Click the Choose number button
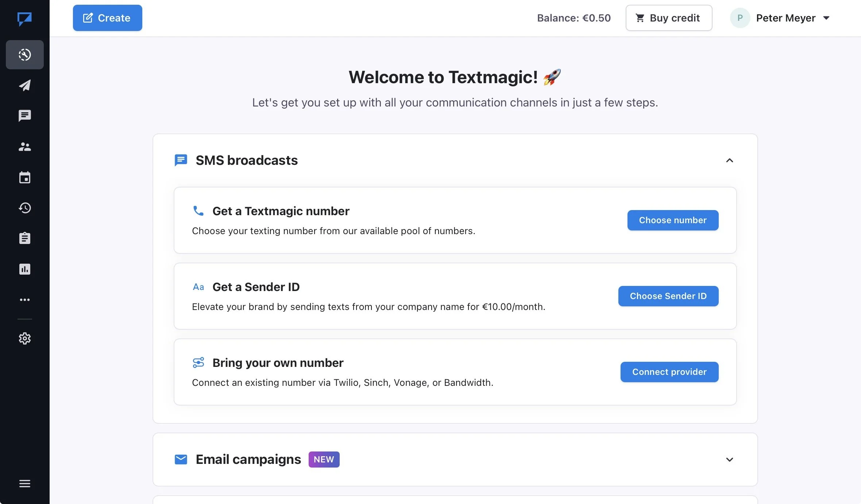The width and height of the screenshot is (861, 504). (x=673, y=220)
